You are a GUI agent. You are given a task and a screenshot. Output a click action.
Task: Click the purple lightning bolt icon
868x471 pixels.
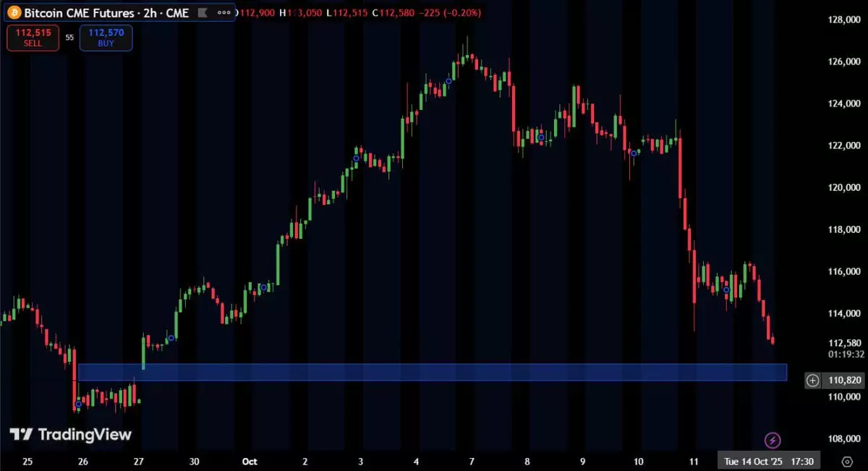point(773,440)
